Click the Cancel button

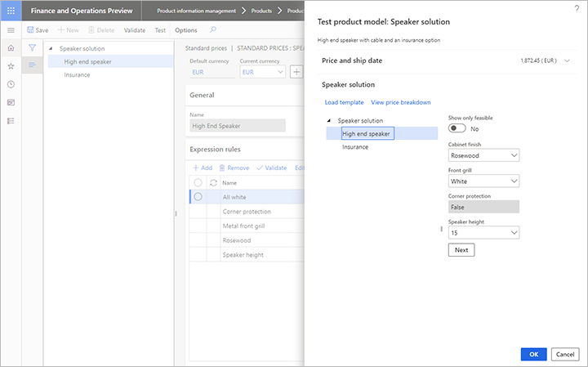coord(565,354)
